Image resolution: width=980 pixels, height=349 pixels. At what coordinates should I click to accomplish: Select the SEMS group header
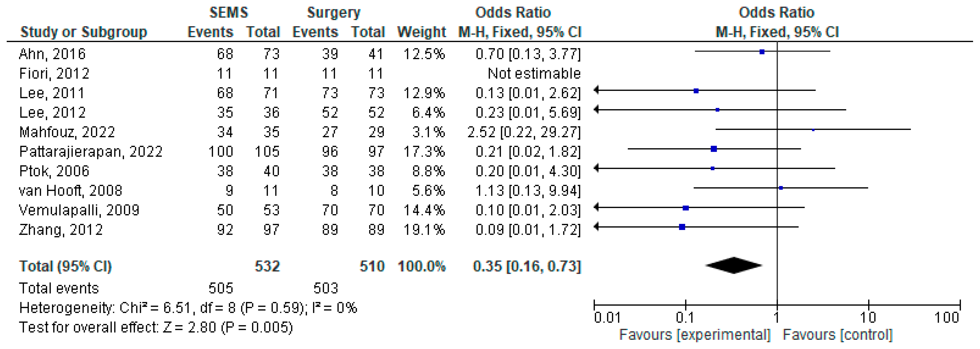[x=229, y=13]
